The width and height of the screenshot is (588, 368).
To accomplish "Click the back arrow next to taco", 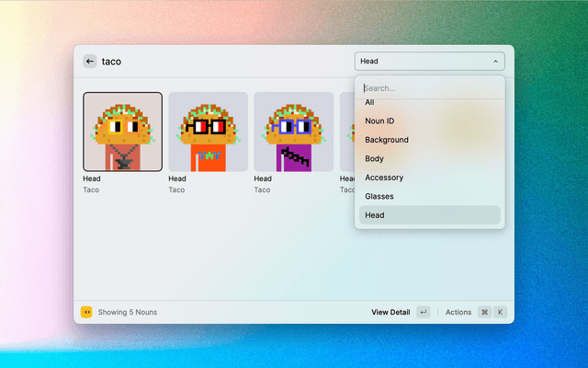I will [90, 62].
